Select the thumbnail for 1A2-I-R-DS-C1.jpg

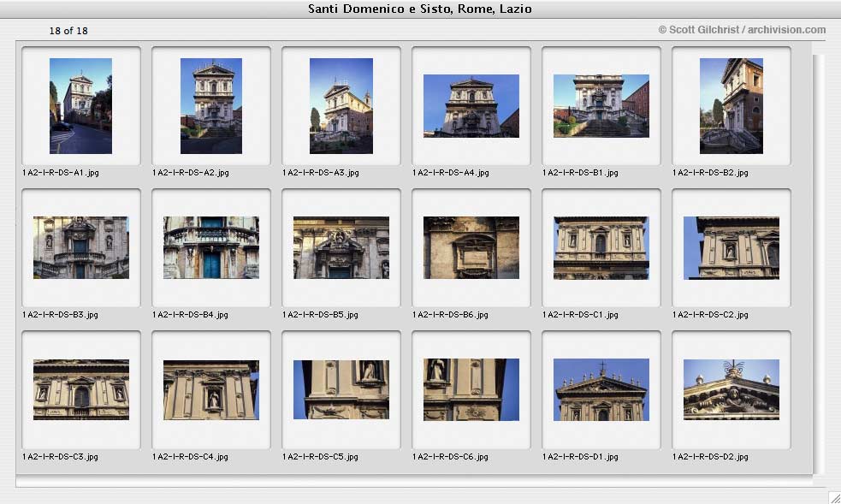click(x=601, y=247)
